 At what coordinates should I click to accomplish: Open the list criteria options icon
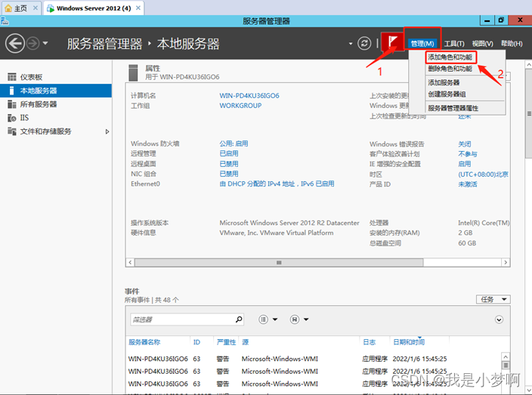click(263, 319)
